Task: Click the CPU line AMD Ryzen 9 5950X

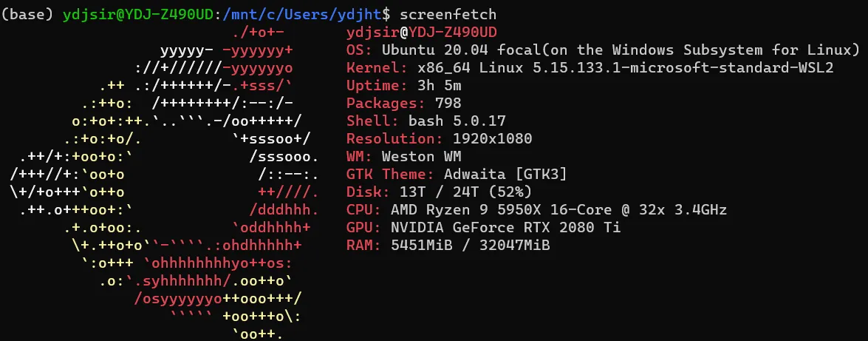Action: tap(558, 210)
